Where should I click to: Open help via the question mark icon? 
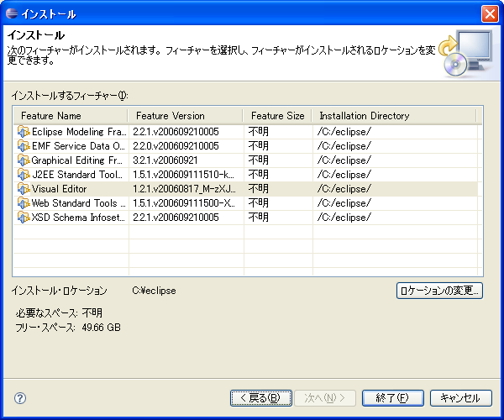(x=20, y=398)
